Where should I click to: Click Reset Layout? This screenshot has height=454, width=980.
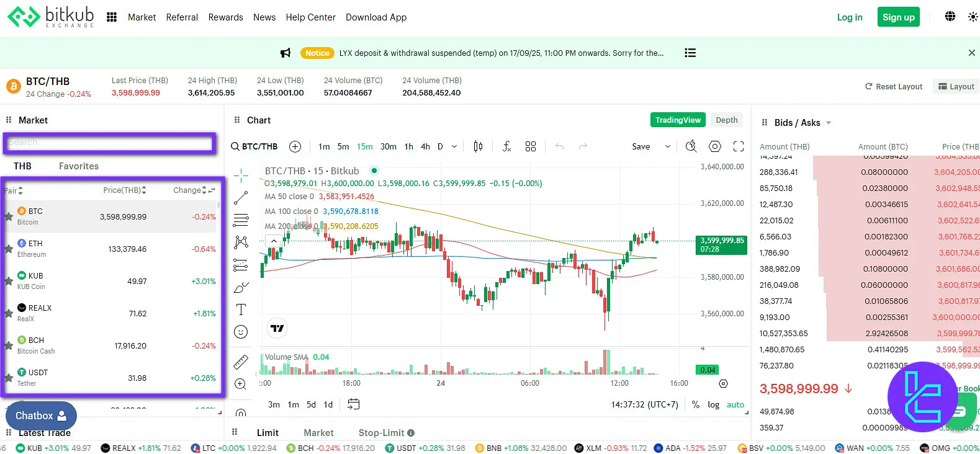coord(893,86)
